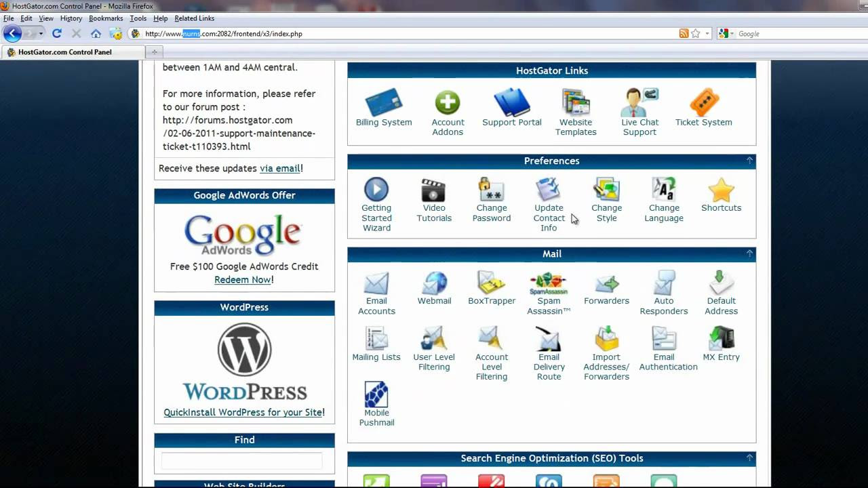Open the back history dropdown arrow
This screenshot has width=868, height=488.
point(41,33)
